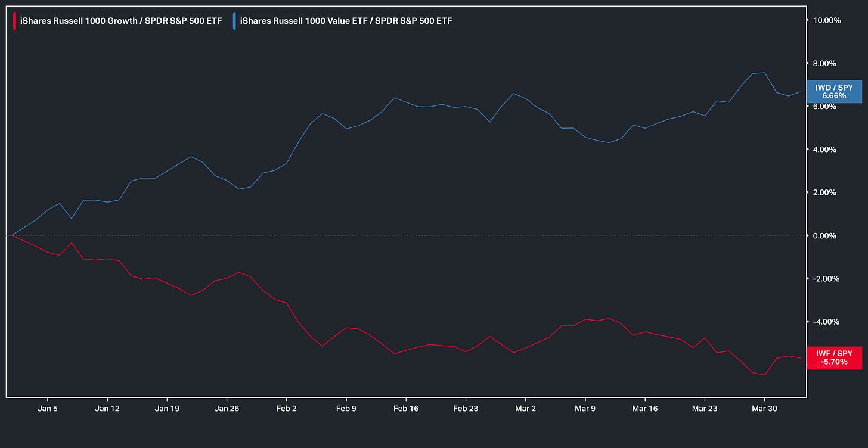Click the red IWF / SPY -5.70% price tag
The image size is (868, 448).
click(834, 357)
